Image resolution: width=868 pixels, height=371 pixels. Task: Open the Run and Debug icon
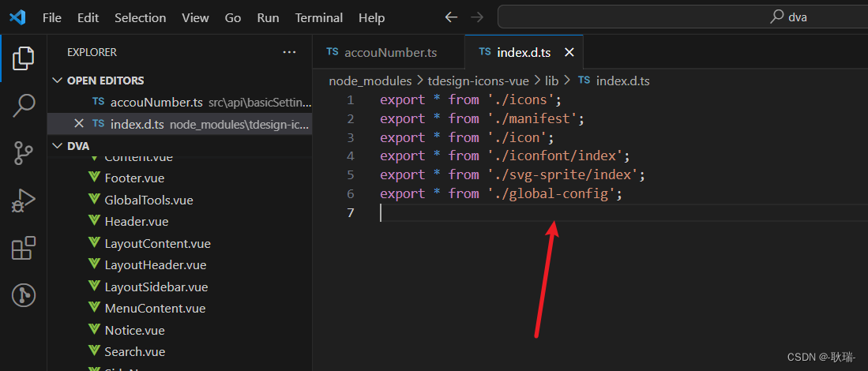pos(23,200)
